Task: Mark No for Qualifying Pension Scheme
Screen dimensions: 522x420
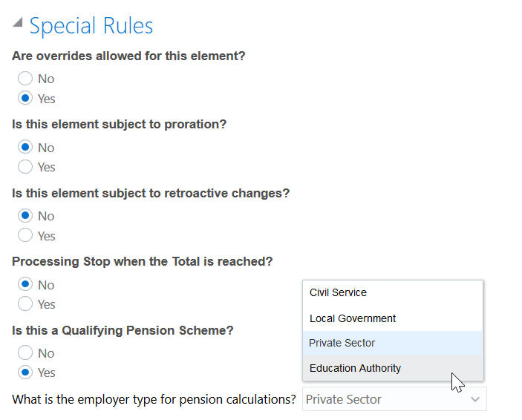Action: pos(25,353)
